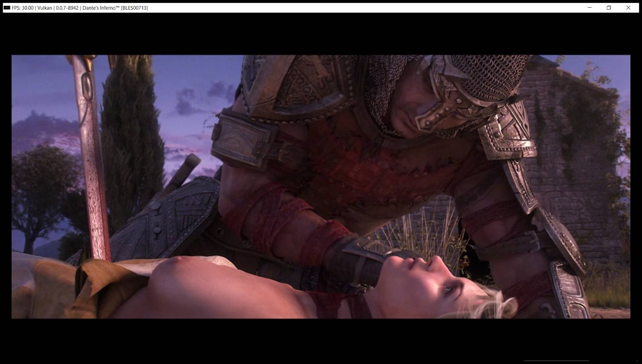Click the title text showing FPS and Vulkan
642x364 pixels.
(80, 8)
